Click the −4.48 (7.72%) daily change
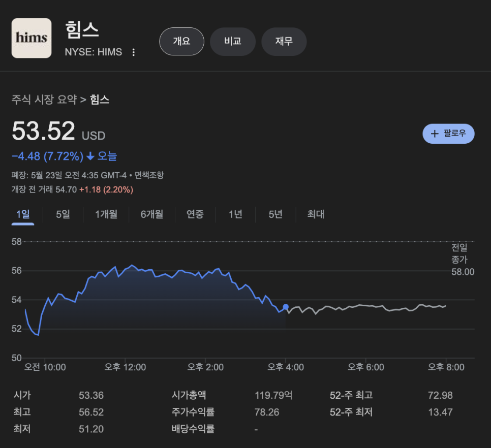This screenshot has width=491, height=448. 48,156
